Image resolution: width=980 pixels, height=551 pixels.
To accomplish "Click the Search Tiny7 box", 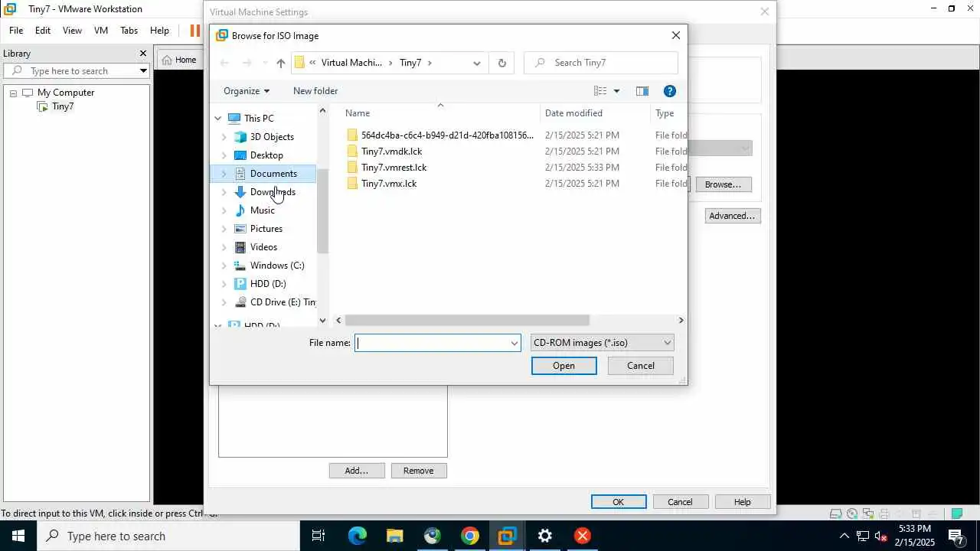I will point(601,63).
